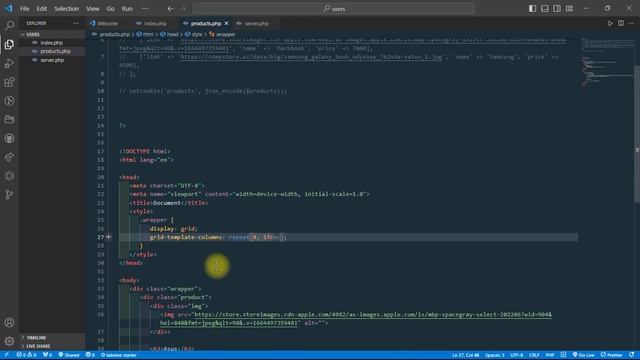
Task: Click the glyph beside line number 27
Action: pos(109,237)
